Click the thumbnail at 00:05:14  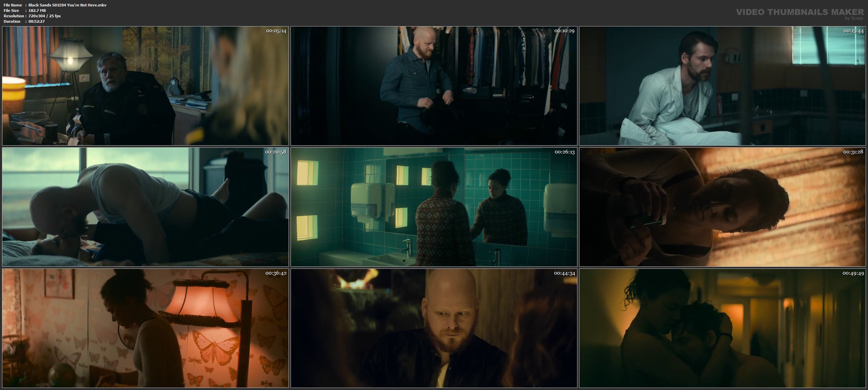tap(145, 86)
